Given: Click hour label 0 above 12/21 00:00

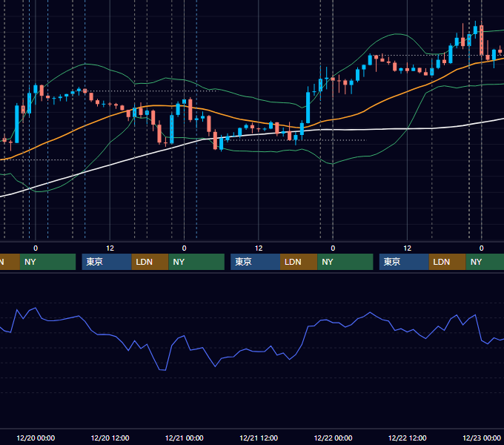Looking at the screenshot, I should [x=184, y=248].
